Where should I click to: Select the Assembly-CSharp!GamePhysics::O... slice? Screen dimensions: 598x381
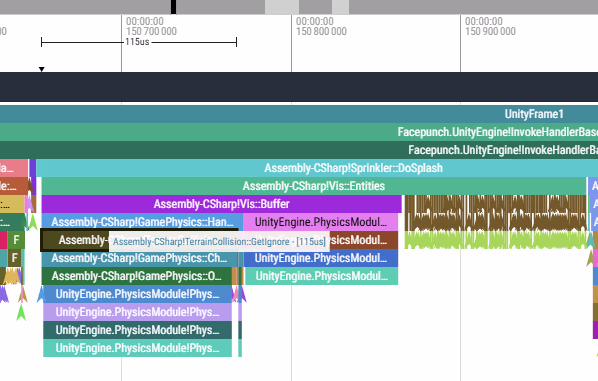[137, 276]
